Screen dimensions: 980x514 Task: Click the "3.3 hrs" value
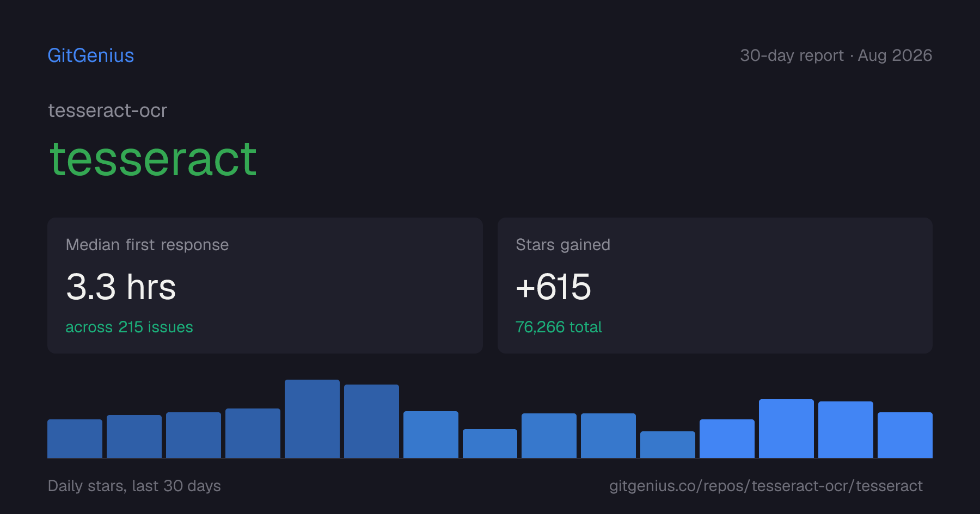click(x=121, y=287)
